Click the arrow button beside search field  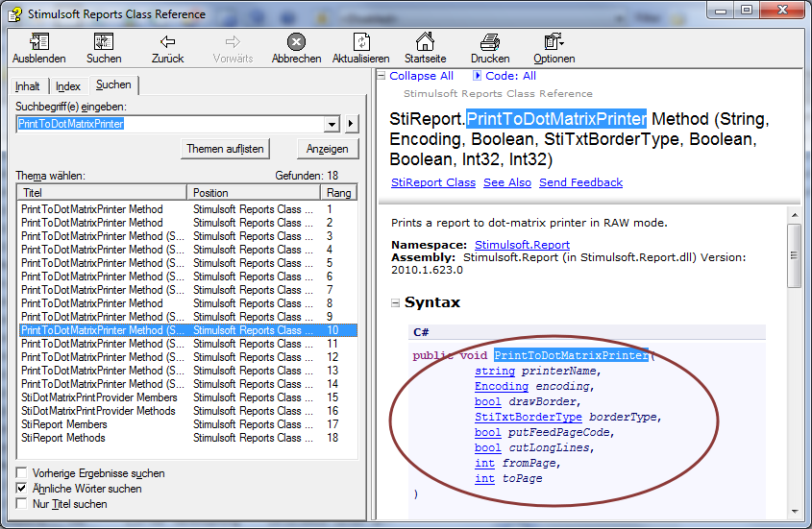351,124
